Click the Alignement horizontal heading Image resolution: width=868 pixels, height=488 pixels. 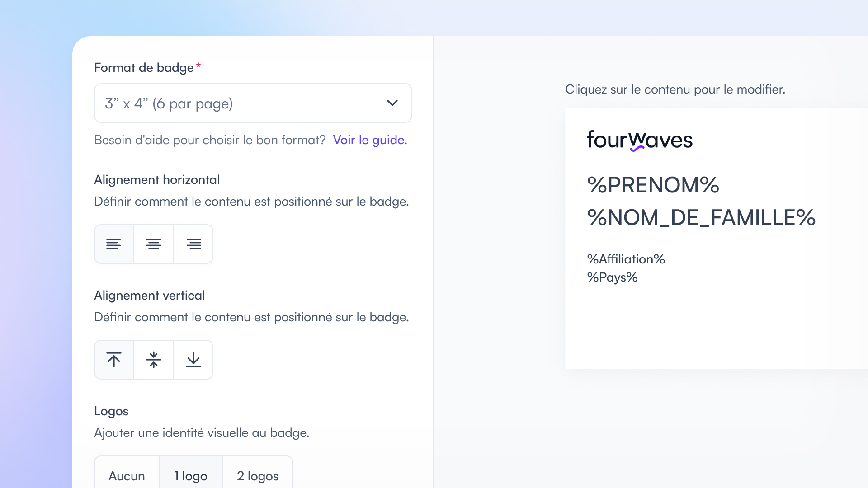click(157, 180)
